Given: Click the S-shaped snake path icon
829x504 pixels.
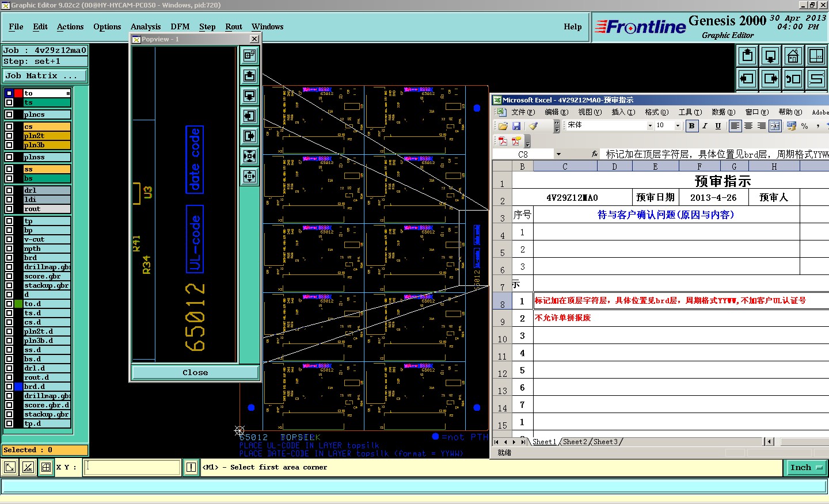Looking at the screenshot, I should pos(816,78).
